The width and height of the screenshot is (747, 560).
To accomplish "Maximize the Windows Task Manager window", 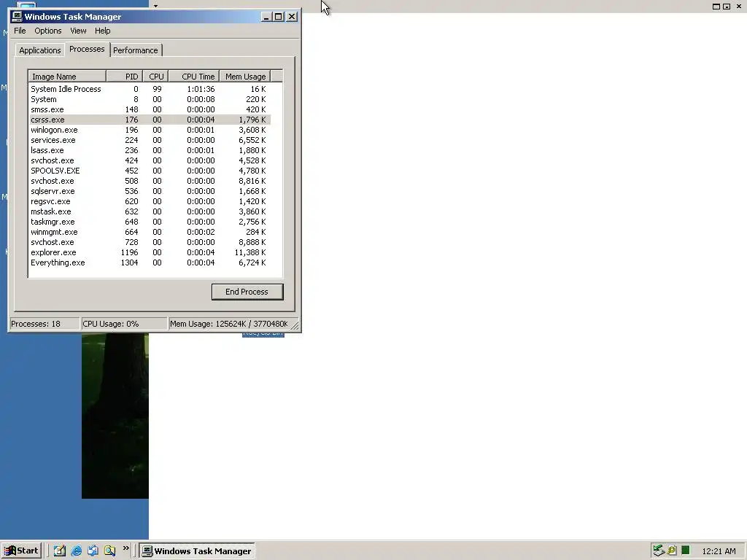I will [x=278, y=17].
